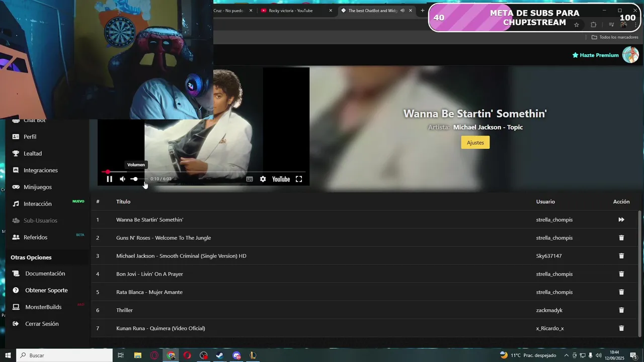Screen dimensions: 644x362
Task: Delete Kunan Runa Quimera from the list
Action: click(621, 328)
